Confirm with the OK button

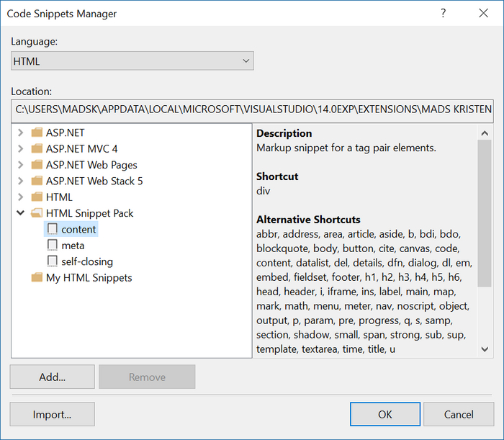385,414
